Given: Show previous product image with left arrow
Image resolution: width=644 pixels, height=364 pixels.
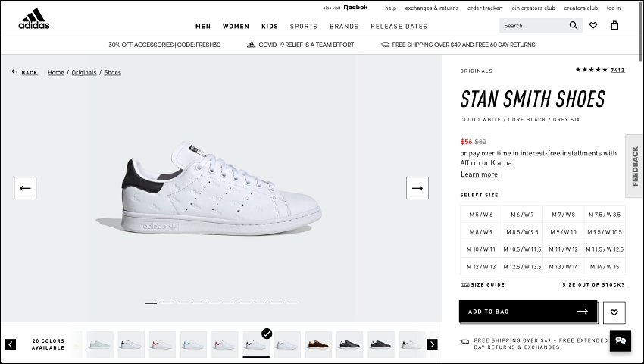Looking at the screenshot, I should 25,188.
